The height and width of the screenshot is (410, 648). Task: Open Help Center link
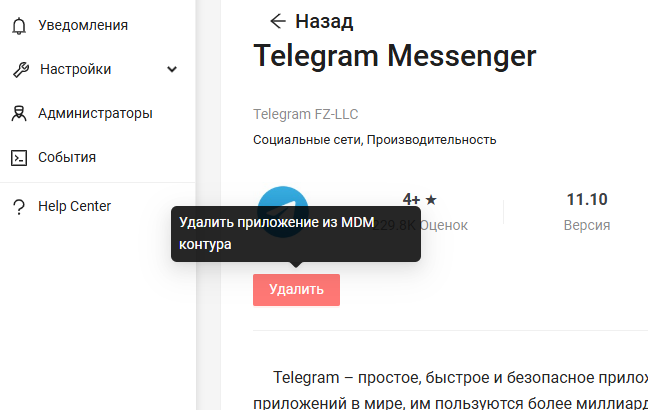click(74, 206)
